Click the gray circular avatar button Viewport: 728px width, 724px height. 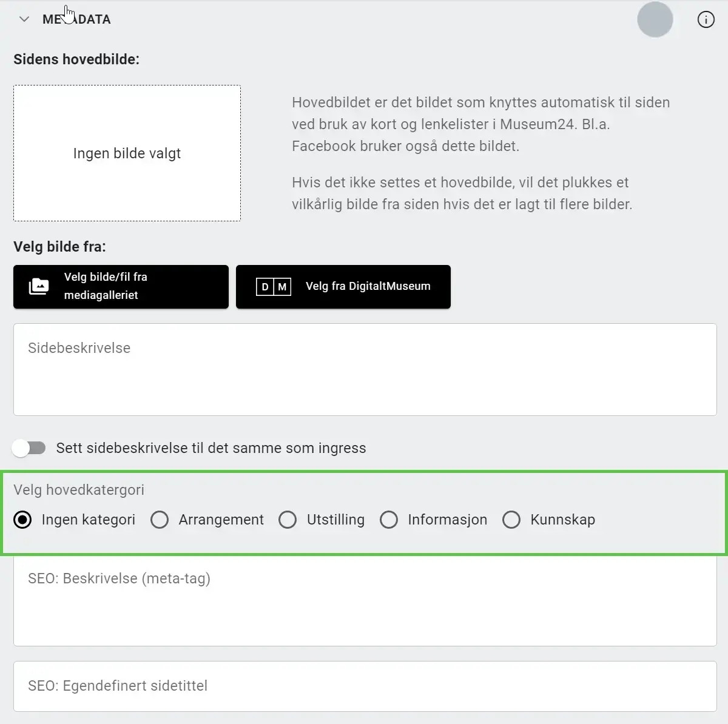coord(655,19)
